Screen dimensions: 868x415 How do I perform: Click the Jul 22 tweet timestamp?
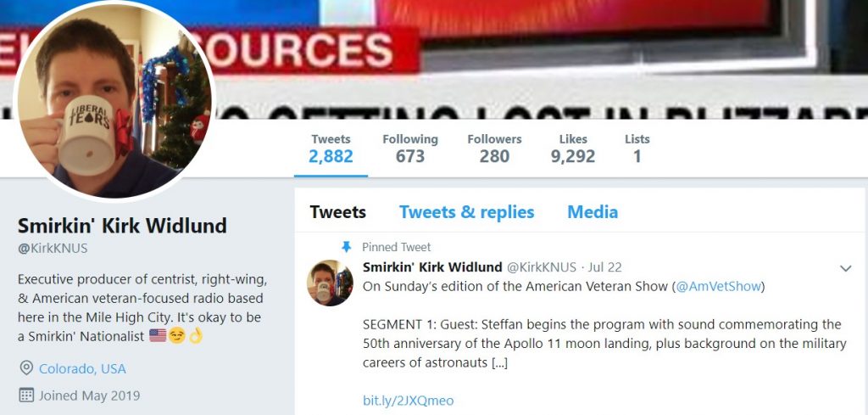605,267
